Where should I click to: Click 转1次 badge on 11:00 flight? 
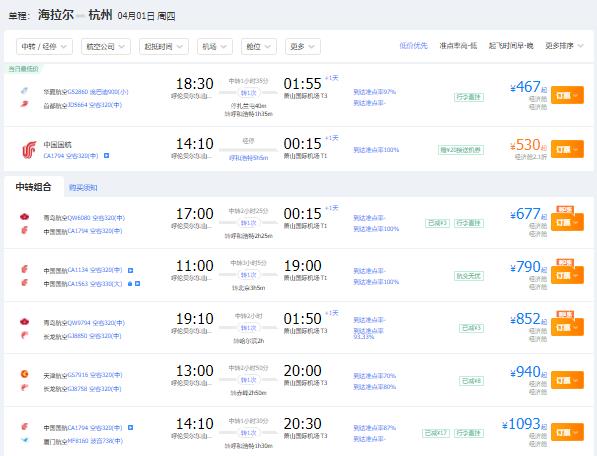[x=248, y=275]
